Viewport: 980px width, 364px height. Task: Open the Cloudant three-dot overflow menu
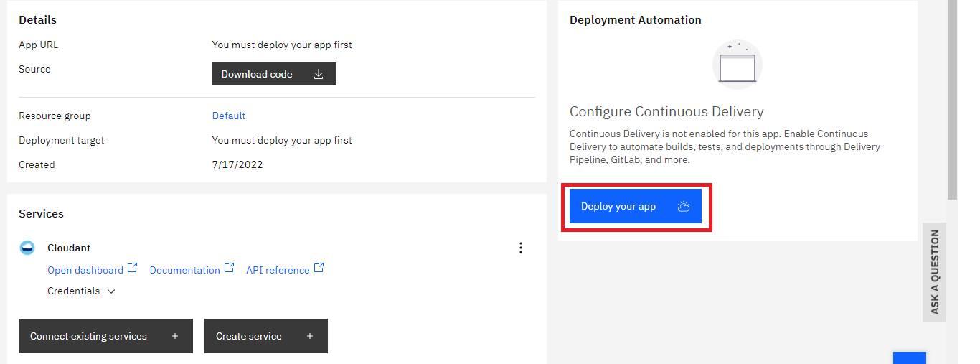pos(521,248)
